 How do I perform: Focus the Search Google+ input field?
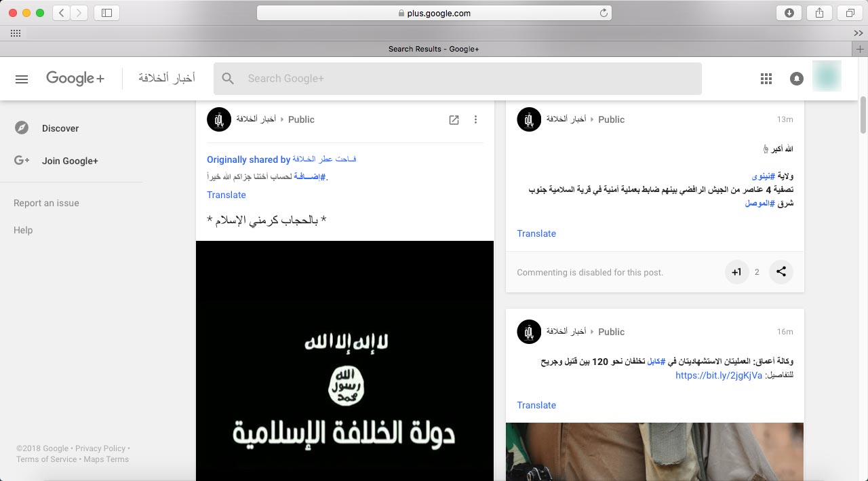[x=468, y=79]
